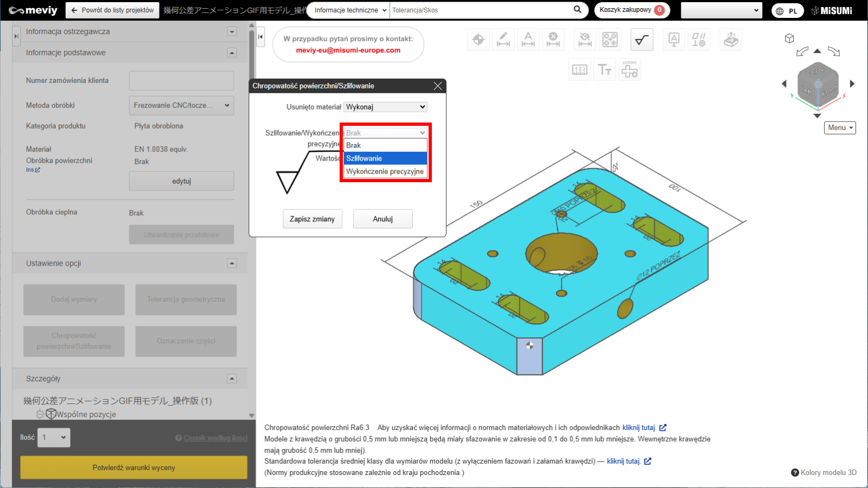
Task: Open the 6VIEWS download icon
Action: tap(629, 70)
